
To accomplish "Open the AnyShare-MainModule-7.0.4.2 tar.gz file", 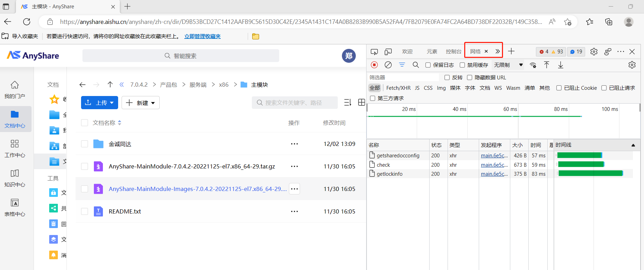I will click(192, 166).
